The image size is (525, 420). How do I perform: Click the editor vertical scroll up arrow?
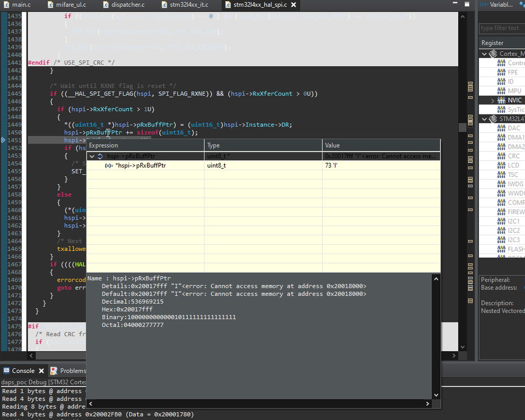(462, 16)
